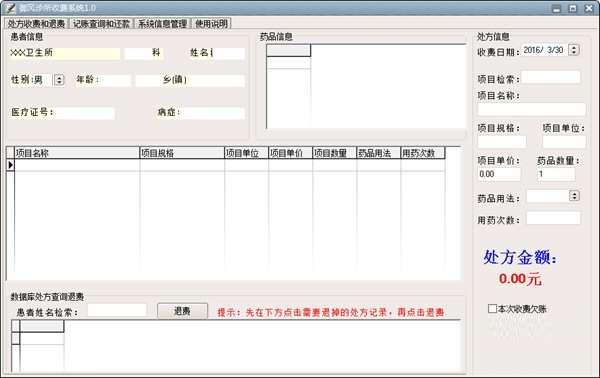Click the application icon in title bar
600x378 pixels.
point(11,8)
